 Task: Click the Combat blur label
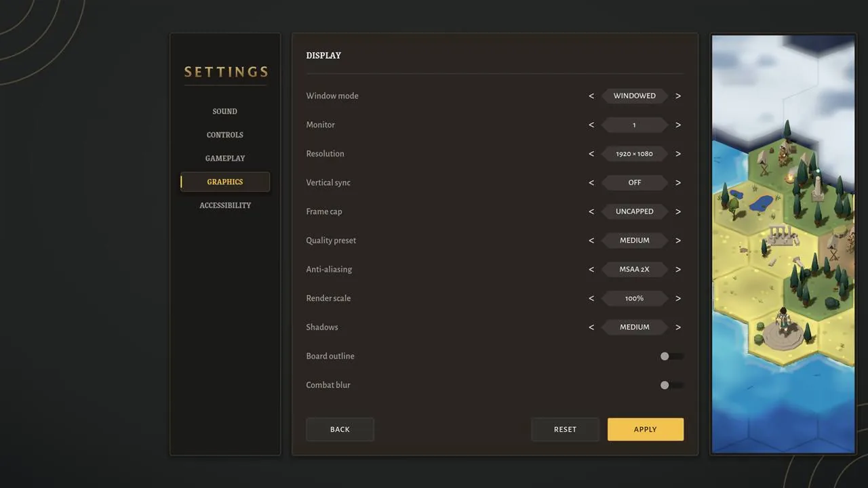(x=328, y=385)
